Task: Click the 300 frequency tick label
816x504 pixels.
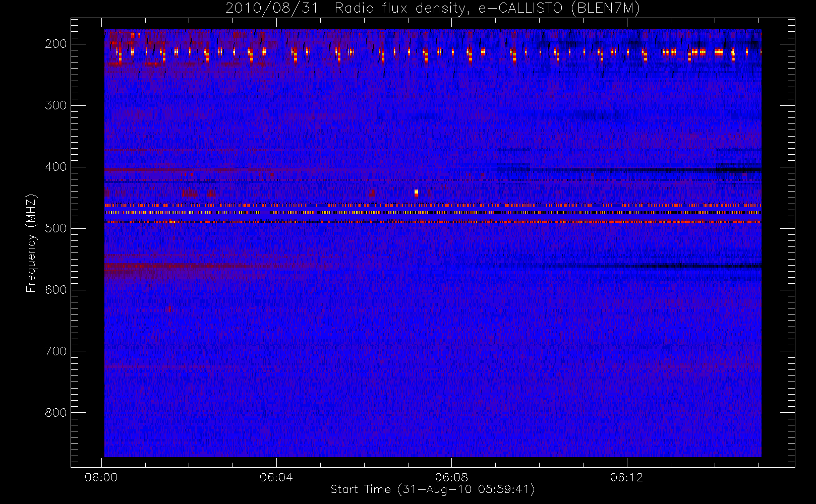Action: click(x=56, y=105)
